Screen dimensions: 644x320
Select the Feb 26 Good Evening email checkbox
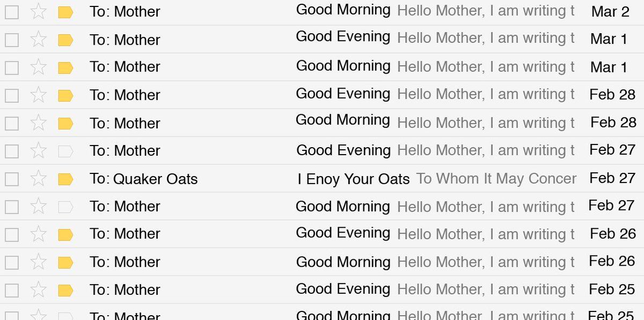coord(12,235)
